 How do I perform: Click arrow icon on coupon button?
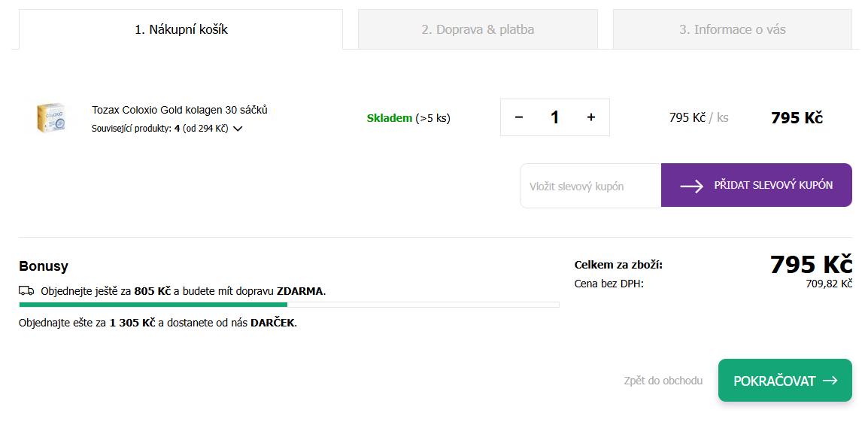click(x=691, y=186)
